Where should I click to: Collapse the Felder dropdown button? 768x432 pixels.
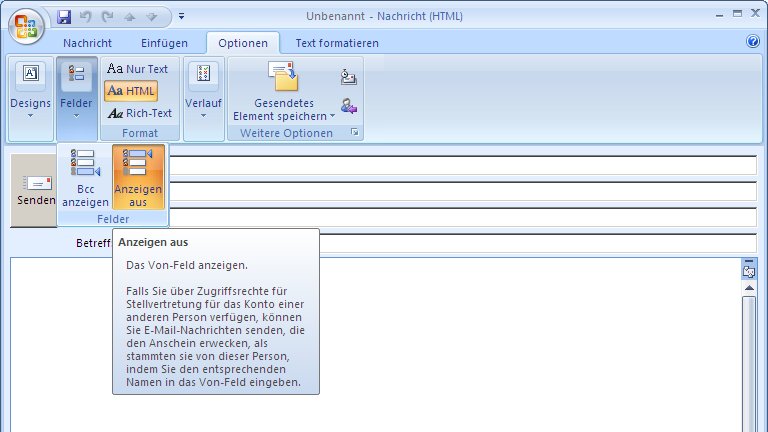coord(76,98)
